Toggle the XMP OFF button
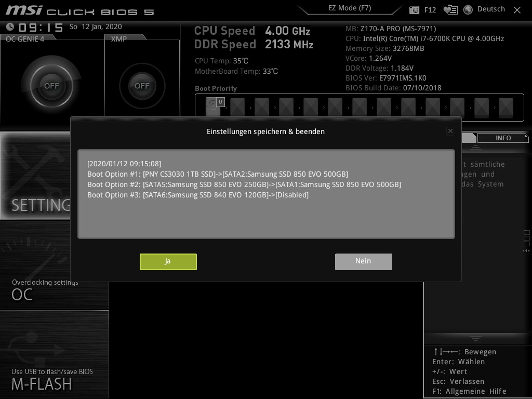 click(x=142, y=86)
